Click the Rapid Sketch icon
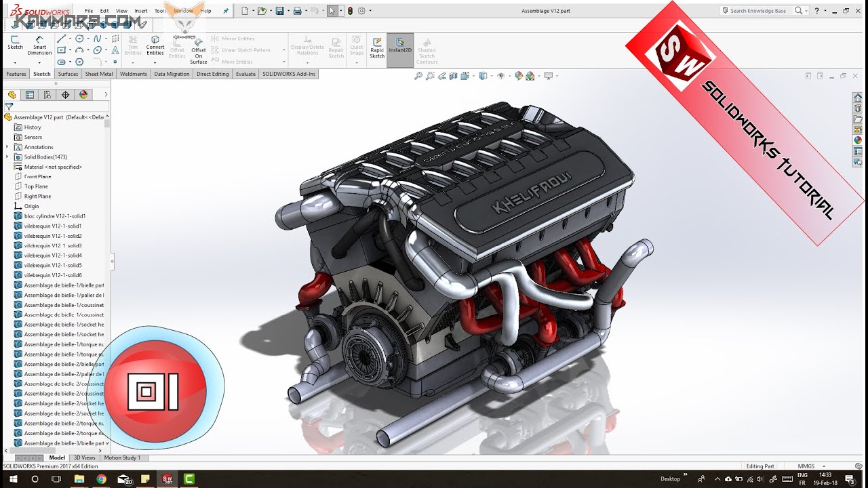This screenshot has height=488, width=868. tap(377, 47)
